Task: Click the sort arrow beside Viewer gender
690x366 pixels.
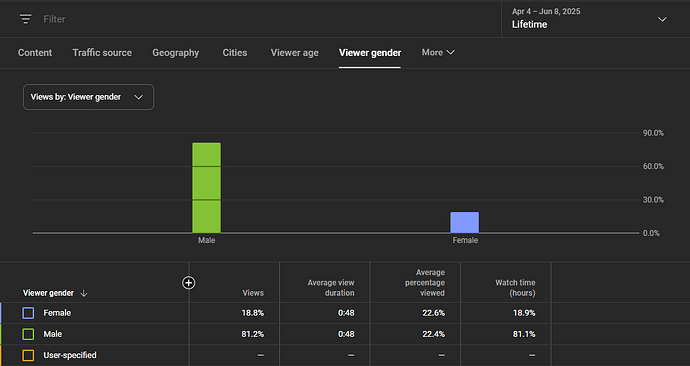Action: coord(84,293)
